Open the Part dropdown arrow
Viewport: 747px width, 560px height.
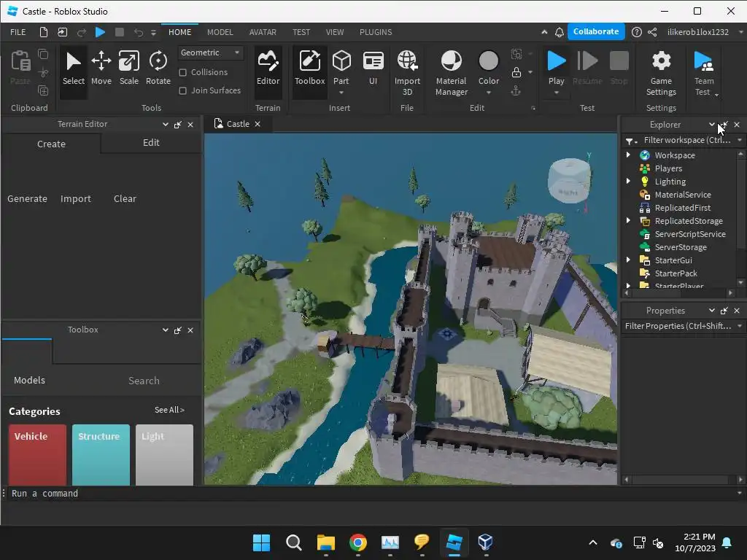341,93
